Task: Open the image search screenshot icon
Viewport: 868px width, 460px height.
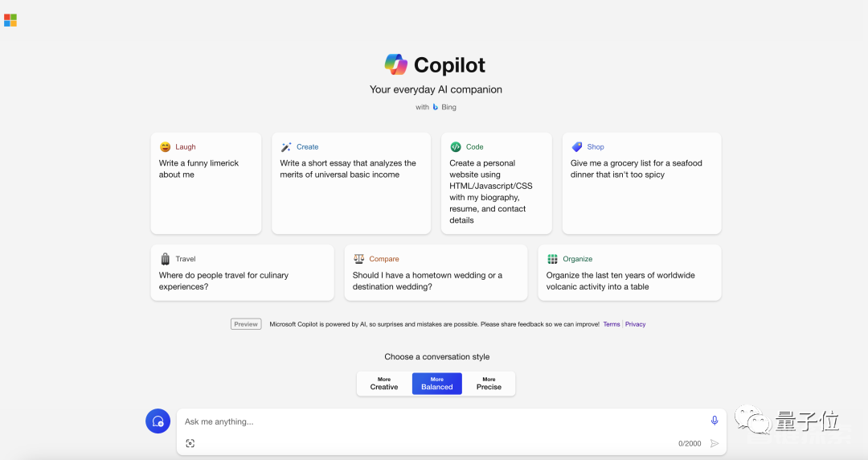Action: pos(190,443)
